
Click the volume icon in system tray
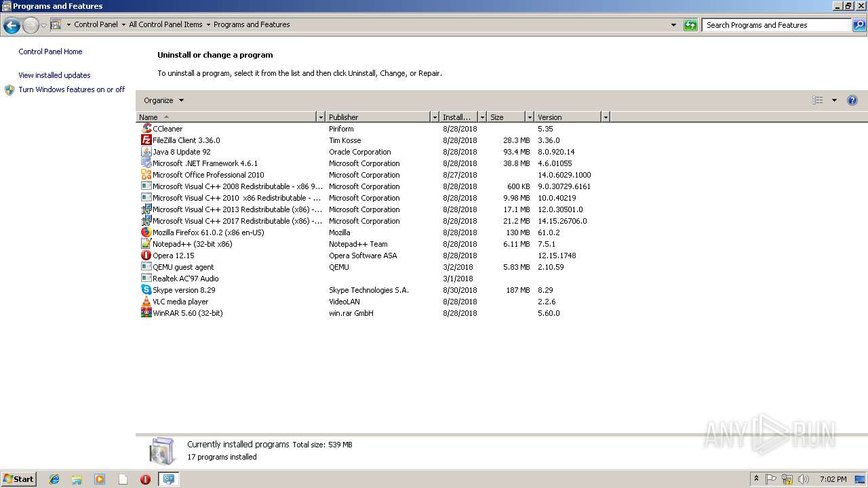tap(804, 479)
